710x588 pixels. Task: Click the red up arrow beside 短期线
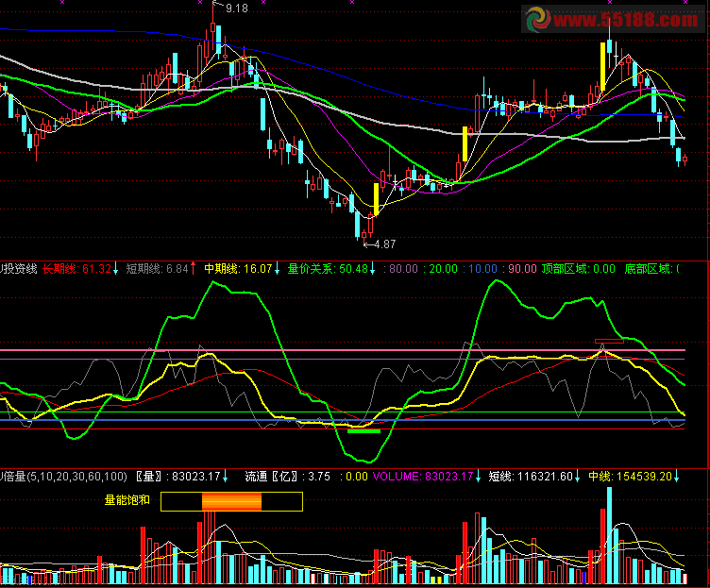(194, 268)
